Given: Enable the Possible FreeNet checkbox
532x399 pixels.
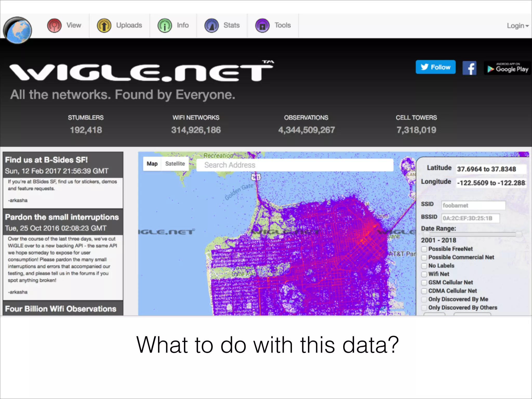Looking at the screenshot, I should click(x=424, y=249).
